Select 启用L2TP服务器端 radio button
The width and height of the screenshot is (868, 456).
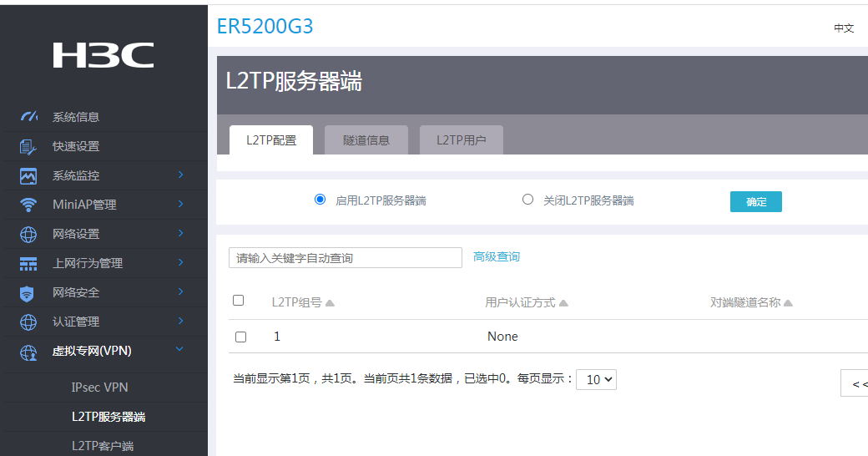[x=320, y=200]
